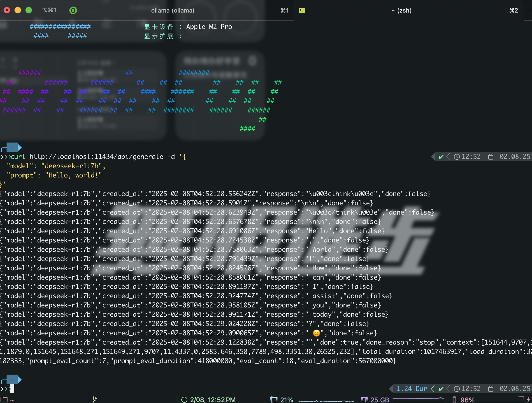
Task: Click the chevron after 1.24 Dur
Action: tap(433, 389)
